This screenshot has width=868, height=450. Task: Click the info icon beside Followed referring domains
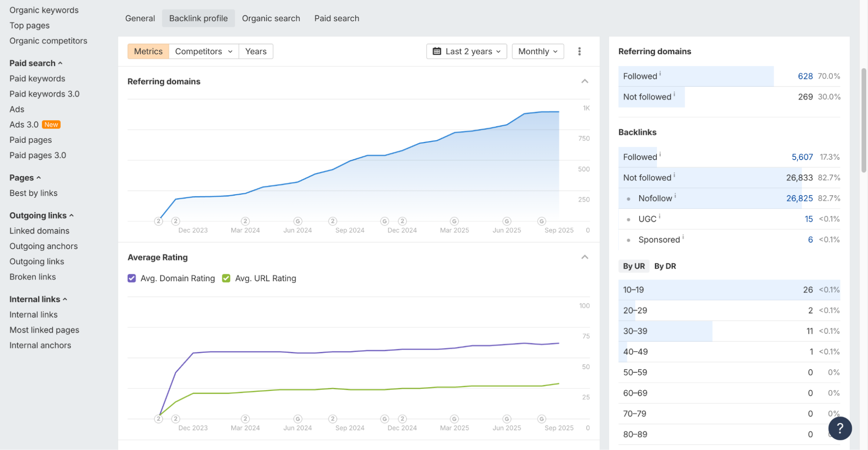tap(660, 73)
